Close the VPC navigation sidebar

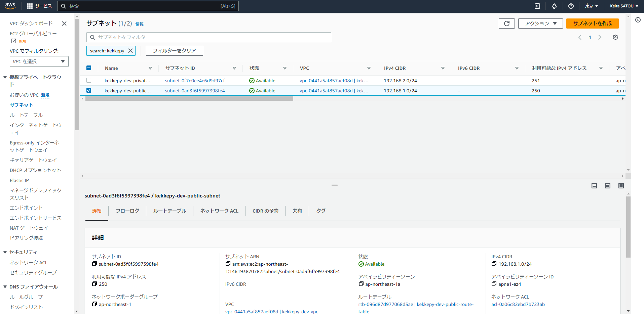(64, 24)
